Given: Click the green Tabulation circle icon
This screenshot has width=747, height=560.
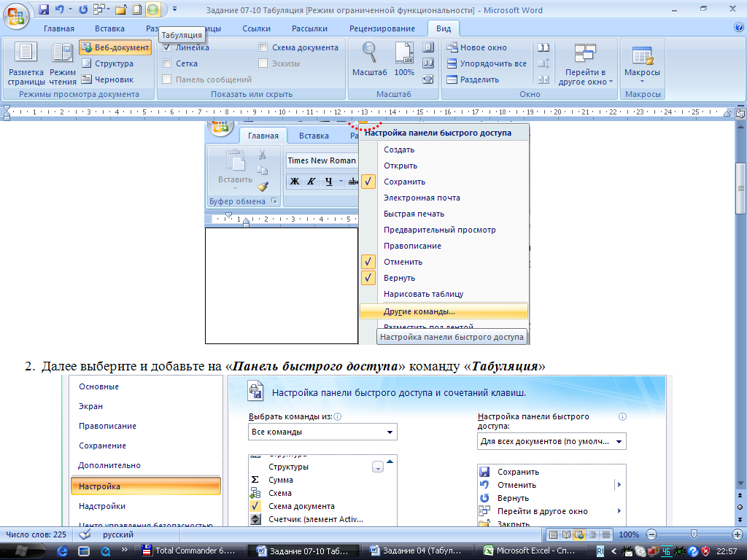Looking at the screenshot, I should pos(152,9).
